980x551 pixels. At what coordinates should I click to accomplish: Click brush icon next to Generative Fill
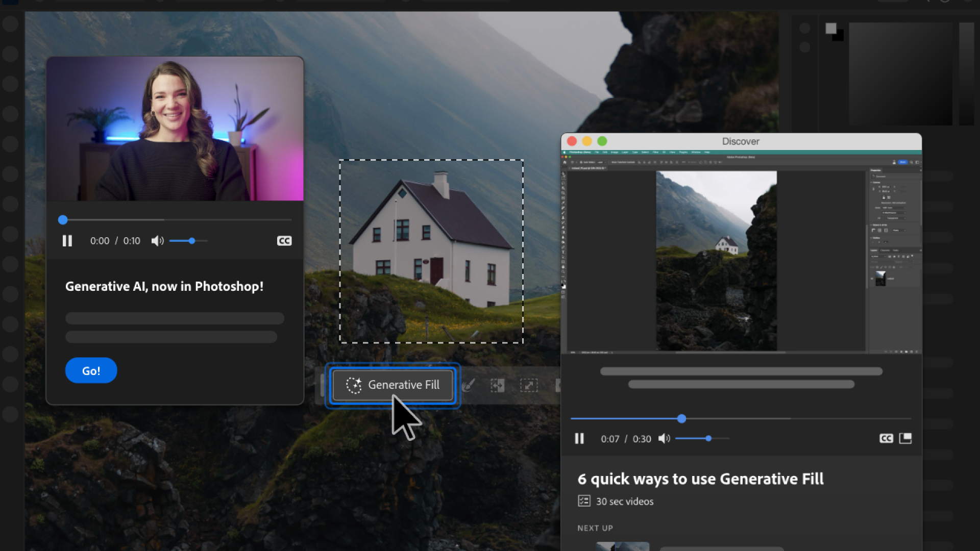point(468,385)
